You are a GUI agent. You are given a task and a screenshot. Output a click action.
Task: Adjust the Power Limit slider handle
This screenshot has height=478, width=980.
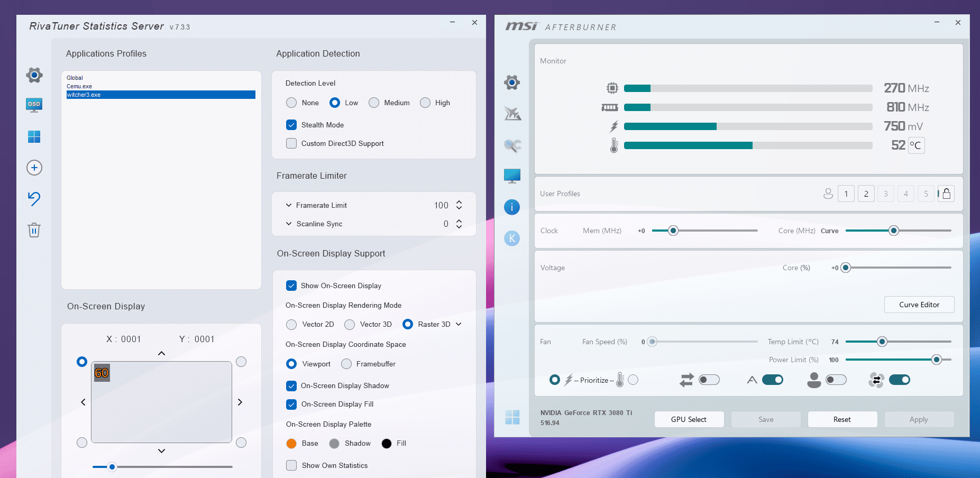tap(937, 360)
